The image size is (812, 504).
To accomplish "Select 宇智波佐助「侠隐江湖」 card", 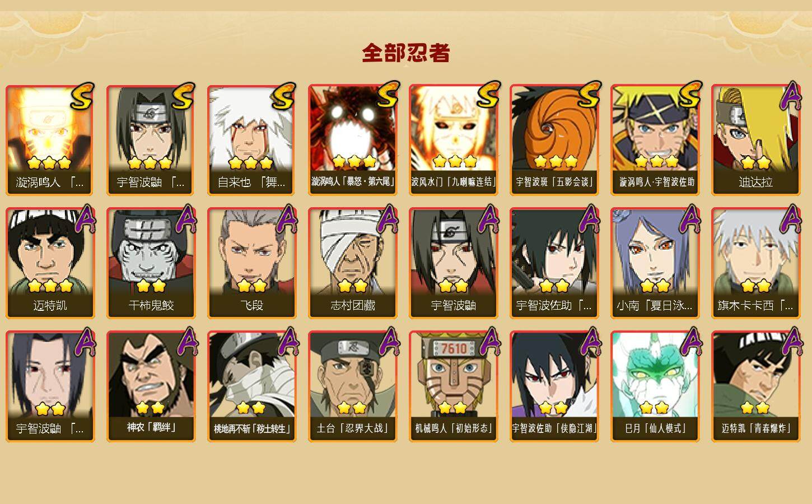I will pyautogui.click(x=554, y=386).
